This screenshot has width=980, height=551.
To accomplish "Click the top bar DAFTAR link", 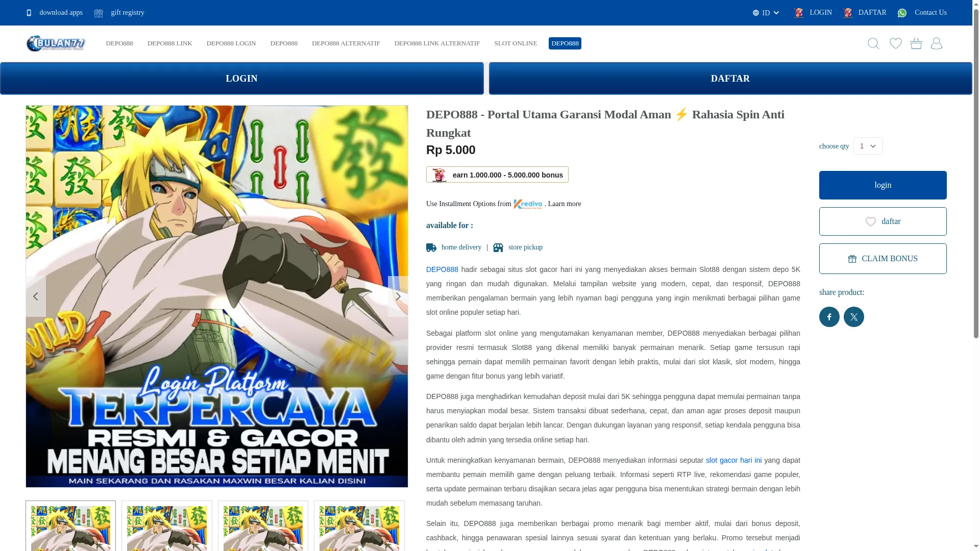I will point(872,13).
